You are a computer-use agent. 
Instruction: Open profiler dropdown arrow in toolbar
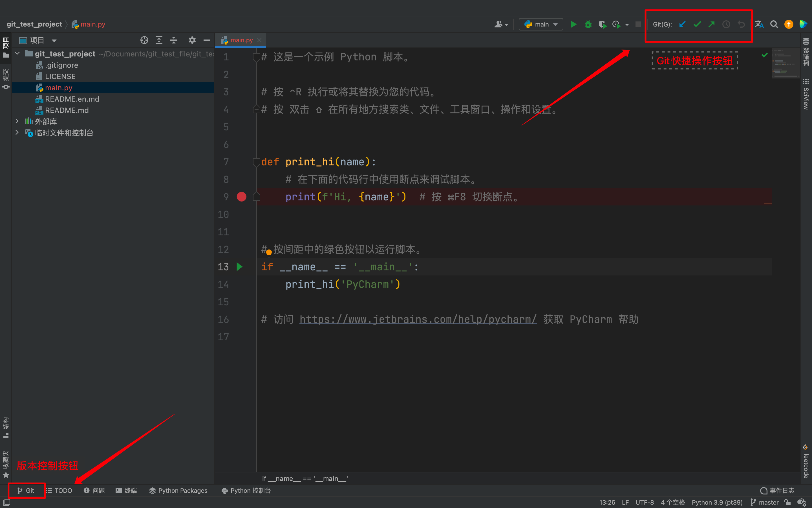pos(627,25)
